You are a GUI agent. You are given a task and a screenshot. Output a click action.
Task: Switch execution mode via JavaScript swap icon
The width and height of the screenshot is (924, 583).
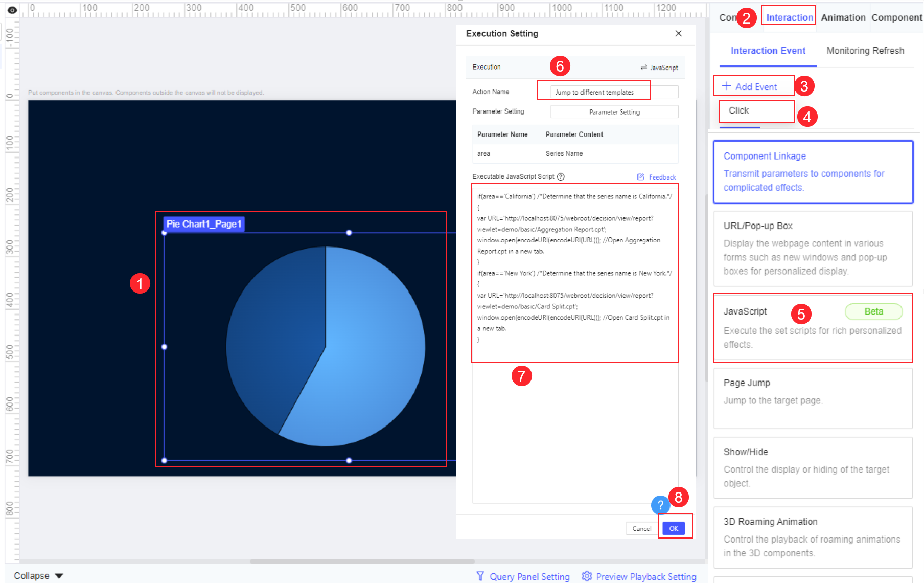[x=643, y=68]
